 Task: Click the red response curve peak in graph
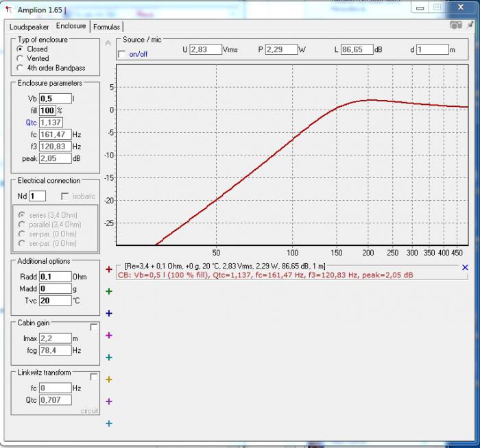[370, 100]
